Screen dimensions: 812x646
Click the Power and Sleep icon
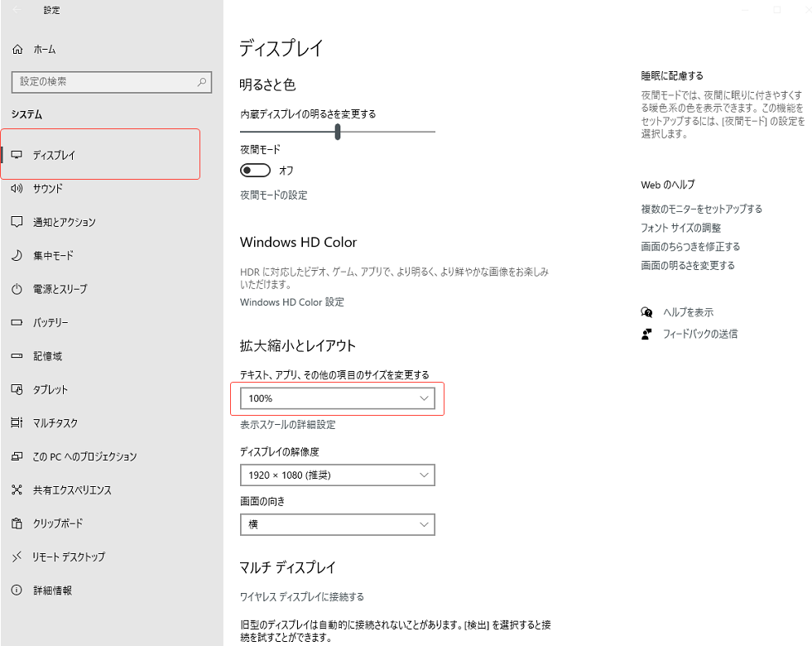[x=17, y=289]
